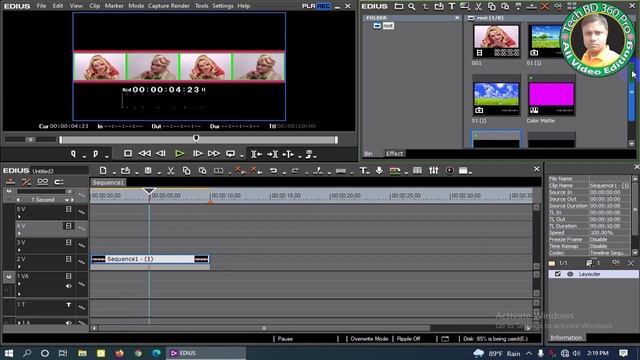The width and height of the screenshot is (640, 360).
Task: Click the Stop button in the player
Action: pyautogui.click(x=128, y=153)
